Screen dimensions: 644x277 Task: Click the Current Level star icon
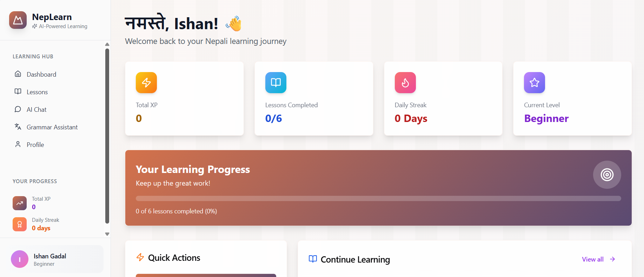[535, 83]
